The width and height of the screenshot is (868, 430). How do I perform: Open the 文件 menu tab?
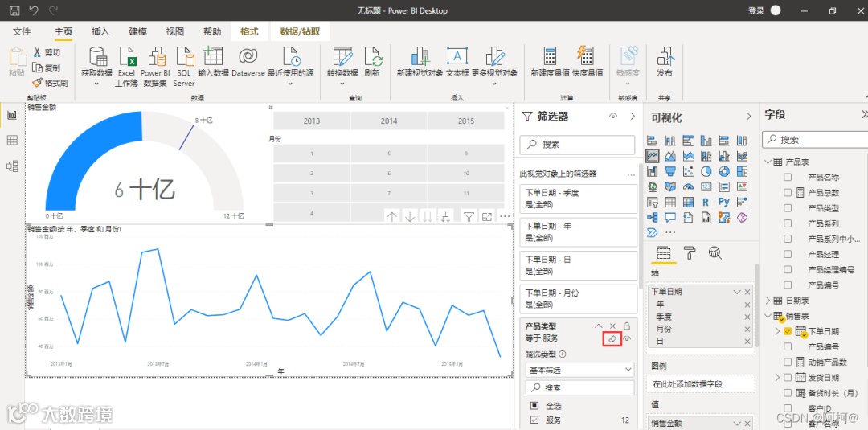click(22, 31)
